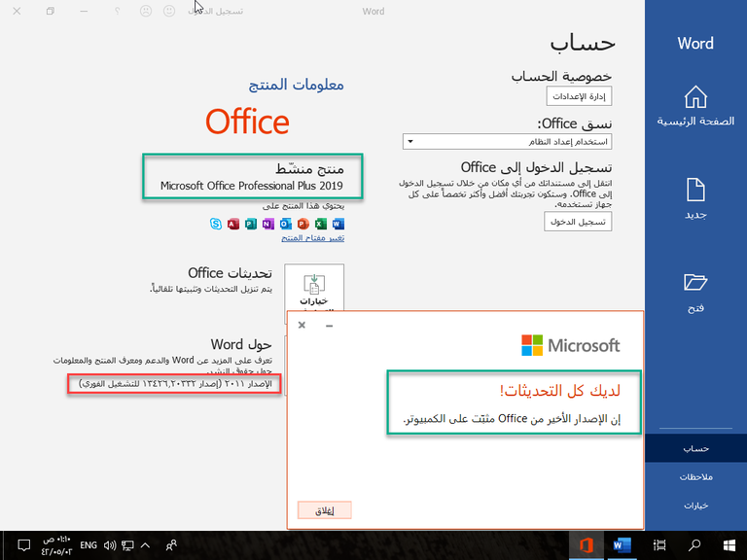Viewport: 747px width, 560px height.
Task: Click the 'لديك كل التحديثات!' message
Action: tap(560, 391)
